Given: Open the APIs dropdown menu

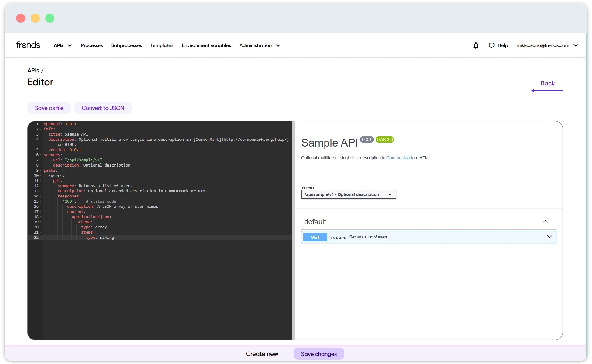Looking at the screenshot, I should pyautogui.click(x=63, y=45).
